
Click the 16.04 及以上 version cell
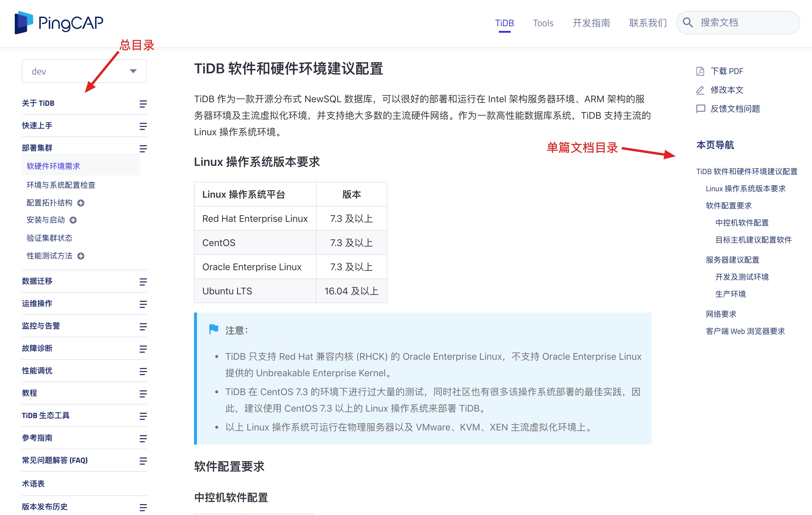[x=351, y=291]
